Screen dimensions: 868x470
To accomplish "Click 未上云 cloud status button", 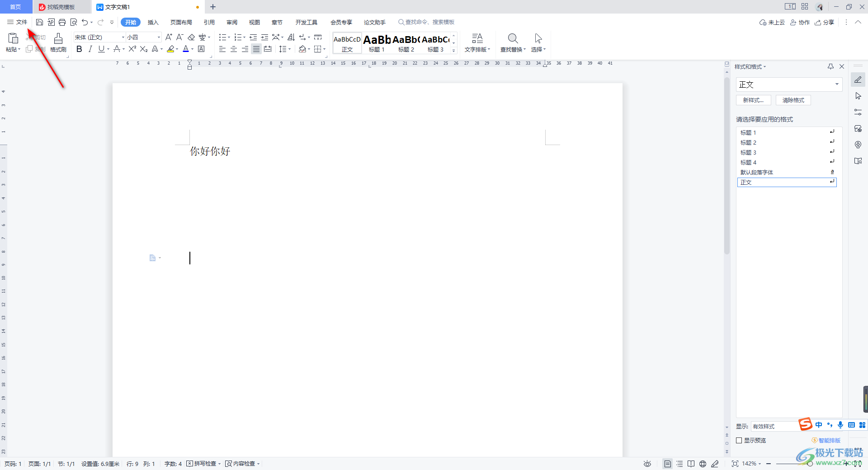I will 772,22.
